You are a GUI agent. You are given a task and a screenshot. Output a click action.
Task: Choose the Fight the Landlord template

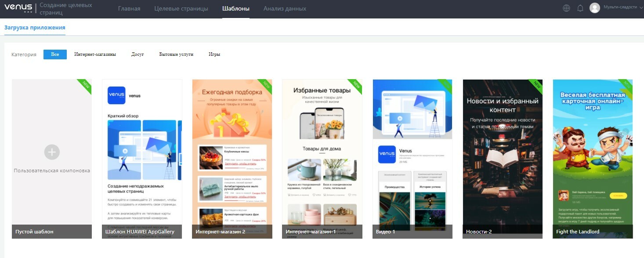pyautogui.click(x=593, y=159)
